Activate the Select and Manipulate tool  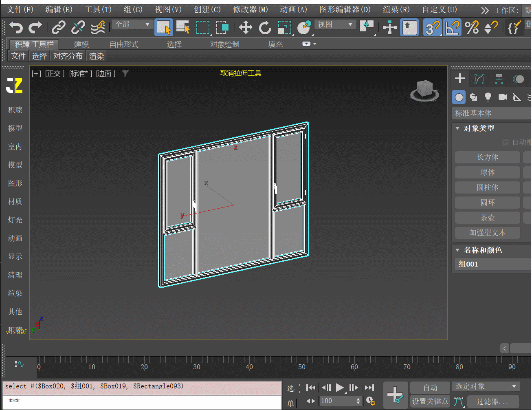point(390,28)
